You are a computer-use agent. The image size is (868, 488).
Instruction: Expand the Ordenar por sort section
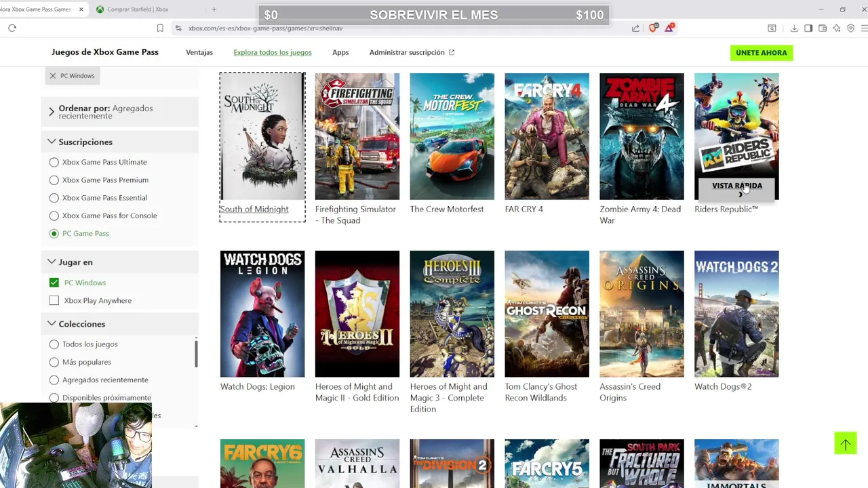(x=119, y=112)
